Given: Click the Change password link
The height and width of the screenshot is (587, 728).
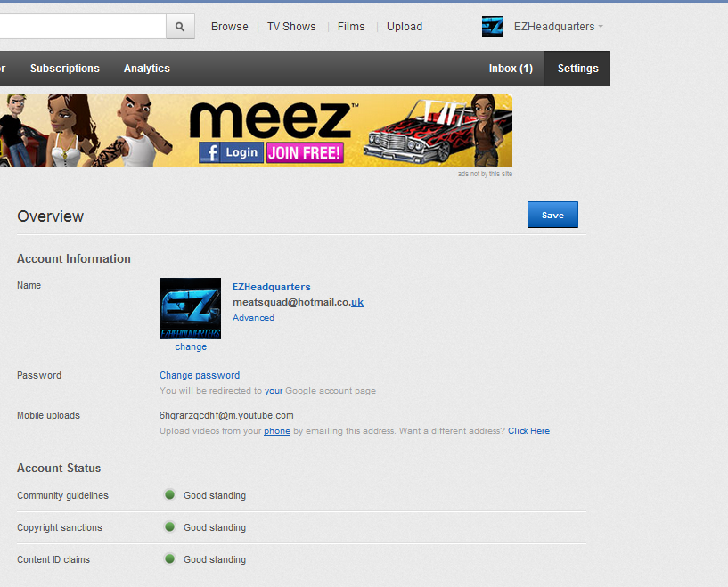Looking at the screenshot, I should [200, 375].
